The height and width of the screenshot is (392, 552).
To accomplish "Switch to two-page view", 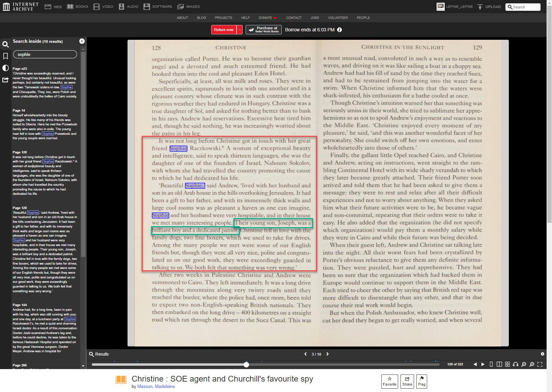I will (499, 364).
